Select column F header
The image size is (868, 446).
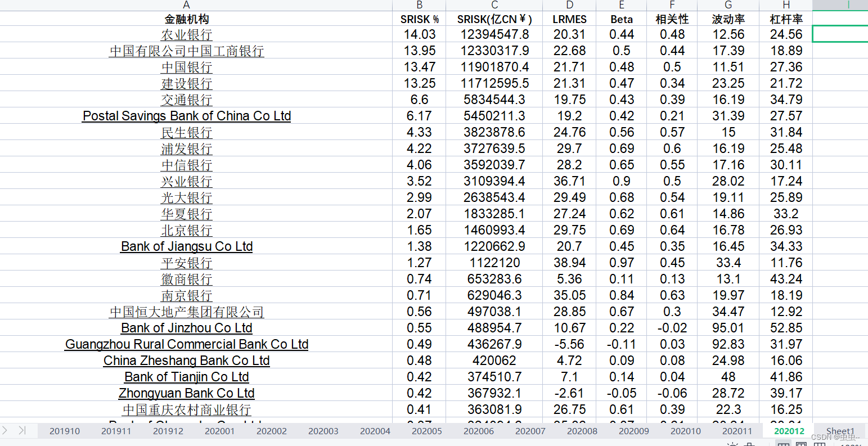point(672,5)
